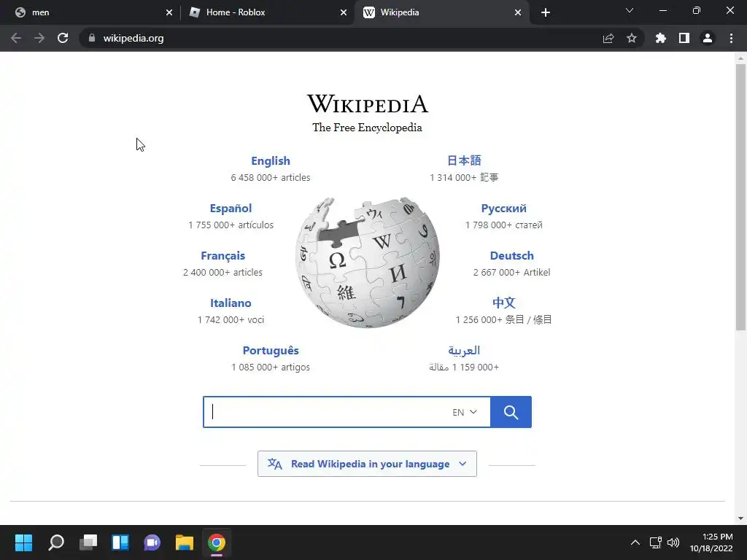Viewport: 747px width, 560px height.
Task: Click the scrollbar down arrow
Action: tap(740, 518)
